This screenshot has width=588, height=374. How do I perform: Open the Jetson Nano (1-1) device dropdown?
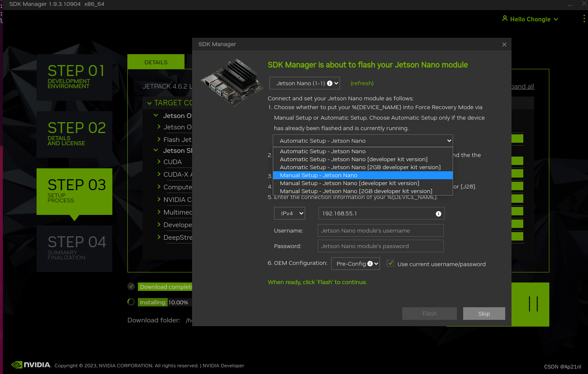304,83
